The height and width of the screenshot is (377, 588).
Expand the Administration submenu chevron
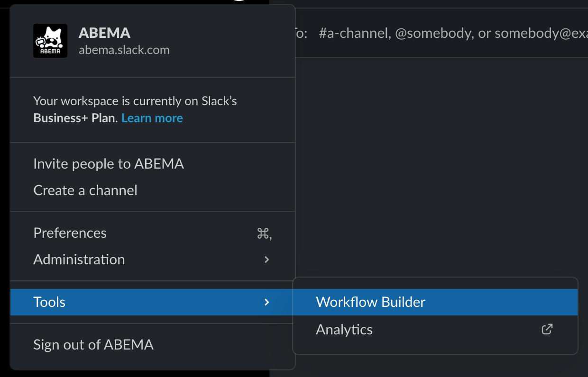coord(267,260)
